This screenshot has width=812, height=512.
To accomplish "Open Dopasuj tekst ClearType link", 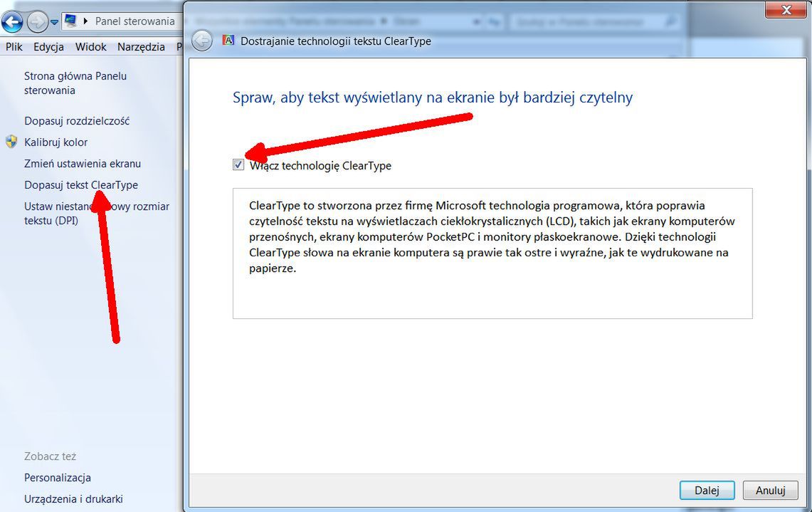I will (81, 185).
